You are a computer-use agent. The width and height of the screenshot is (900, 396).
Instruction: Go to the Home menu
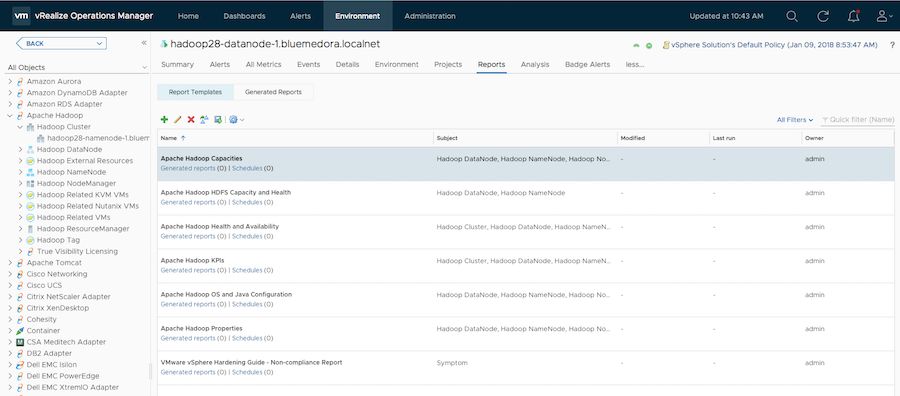tap(188, 16)
